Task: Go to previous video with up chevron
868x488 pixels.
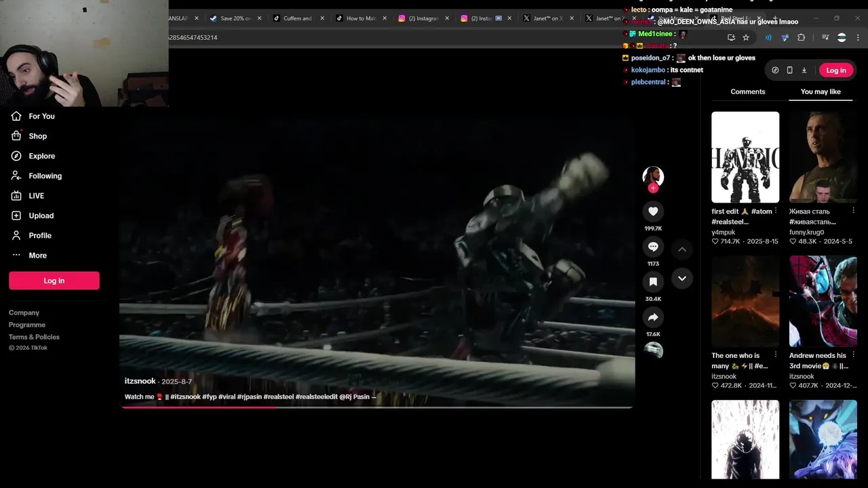Action: (682, 249)
